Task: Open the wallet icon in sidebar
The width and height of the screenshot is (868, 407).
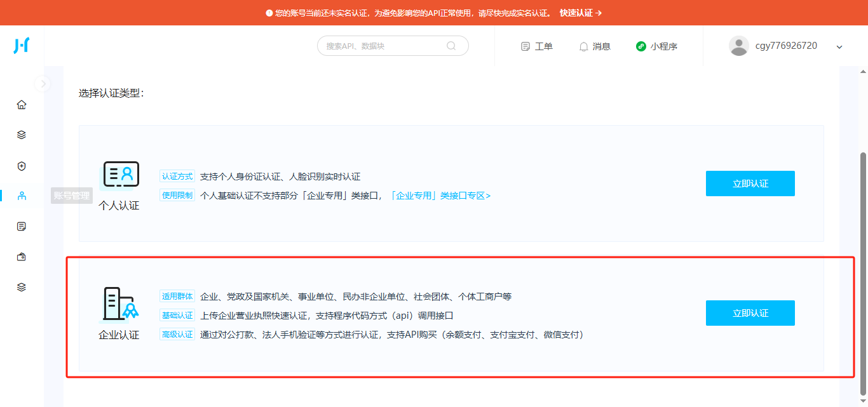Action: (x=22, y=257)
